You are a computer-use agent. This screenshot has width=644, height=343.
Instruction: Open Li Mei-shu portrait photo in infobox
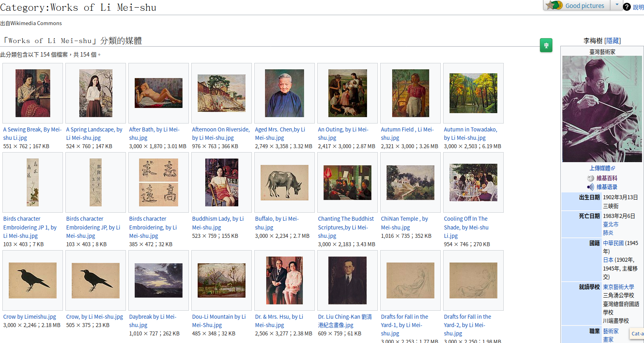[x=602, y=109]
